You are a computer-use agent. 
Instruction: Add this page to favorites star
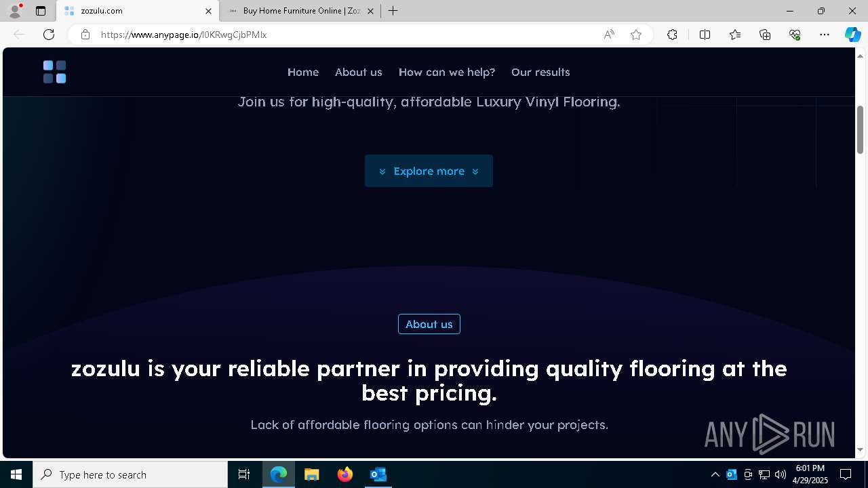(x=636, y=35)
